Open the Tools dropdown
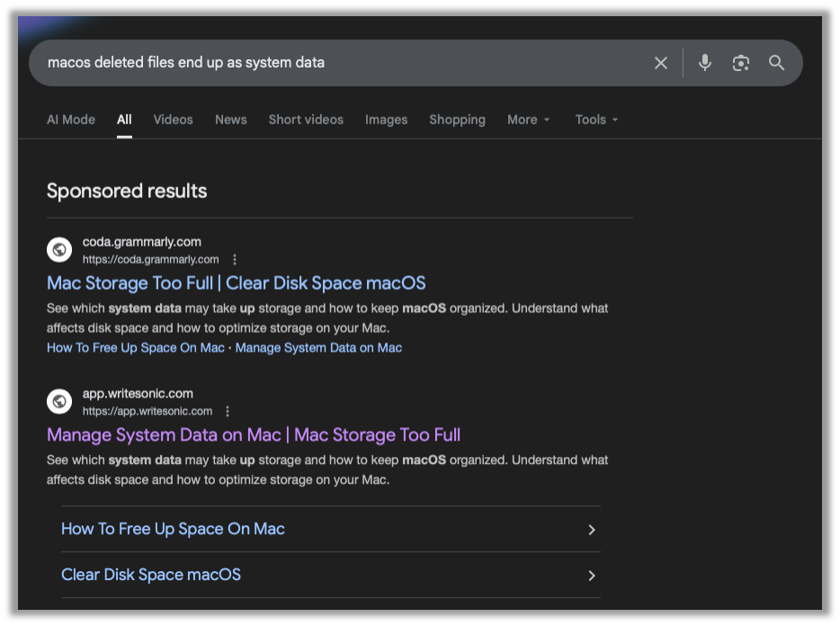Screen dimensions: 840x626 point(596,119)
